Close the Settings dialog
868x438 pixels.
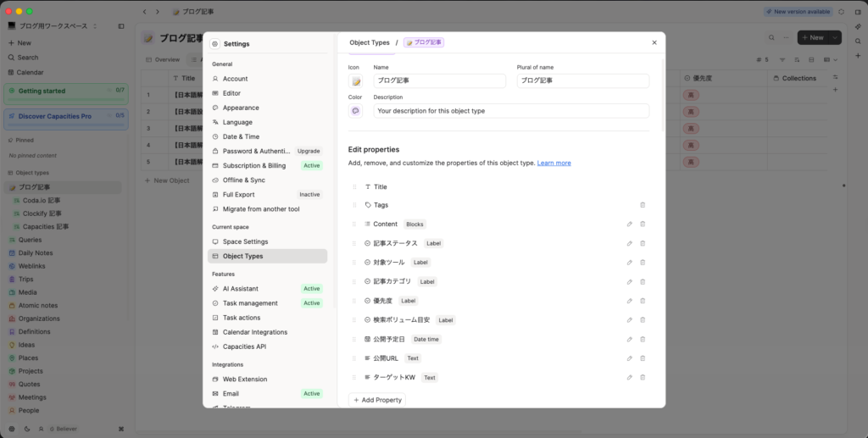click(x=654, y=42)
